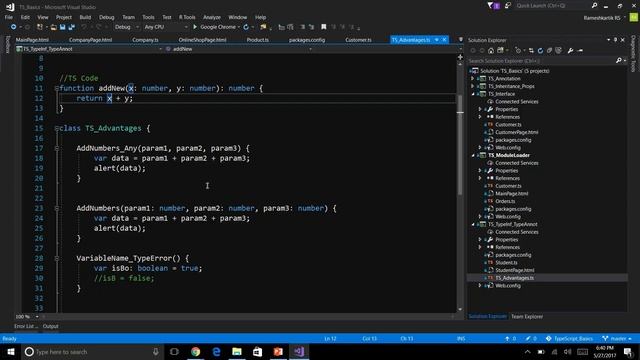Click Visual Studio taskbar icon
The image size is (640, 360).
pos(299,351)
